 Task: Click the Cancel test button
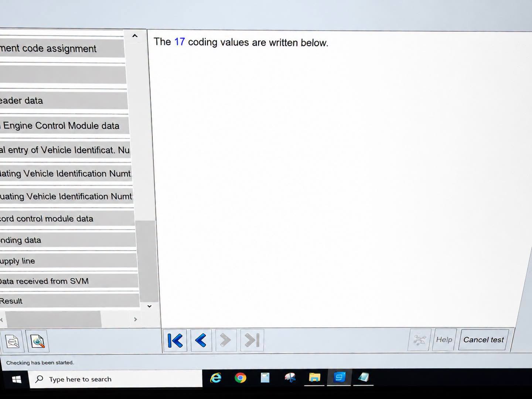pyautogui.click(x=483, y=340)
